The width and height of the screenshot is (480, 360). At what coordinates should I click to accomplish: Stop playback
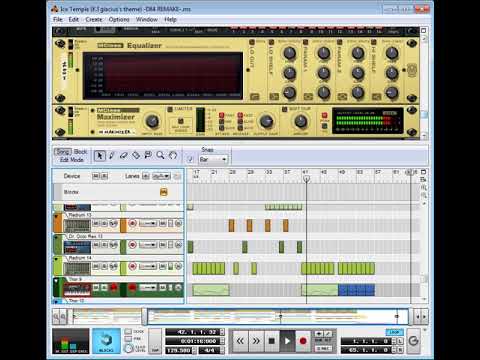(271, 341)
